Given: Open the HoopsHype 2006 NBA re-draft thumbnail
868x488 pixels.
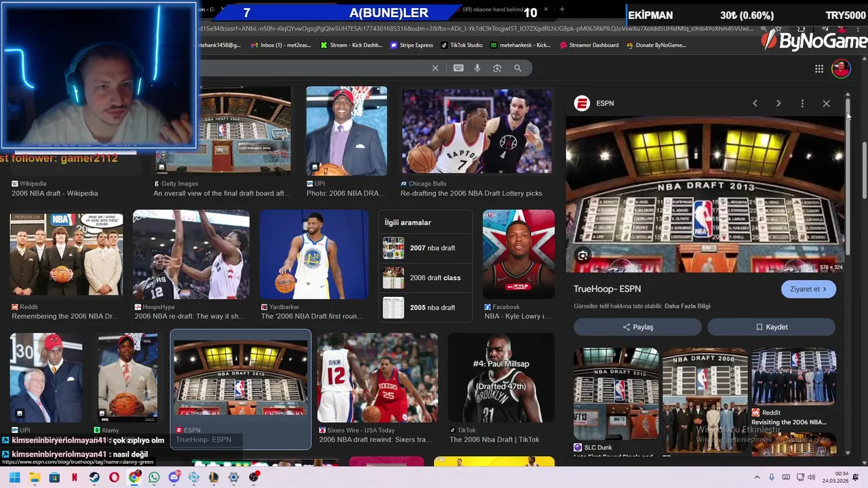Looking at the screenshot, I should pos(191,255).
